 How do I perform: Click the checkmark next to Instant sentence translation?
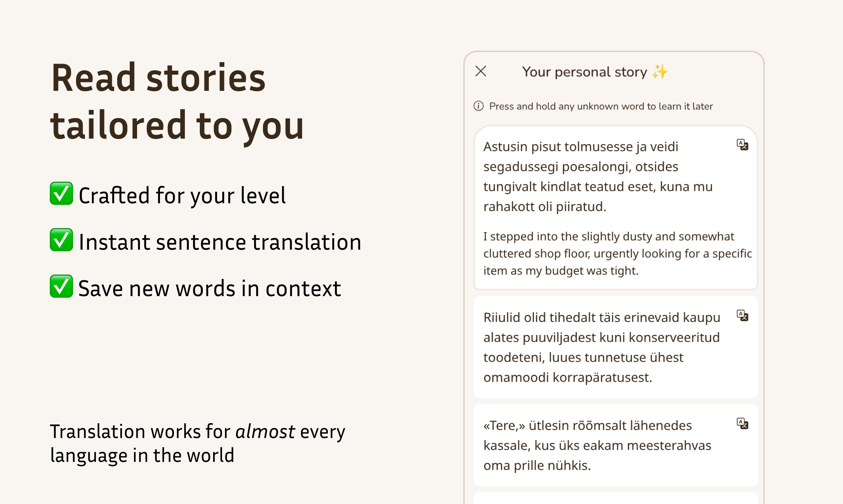61,240
